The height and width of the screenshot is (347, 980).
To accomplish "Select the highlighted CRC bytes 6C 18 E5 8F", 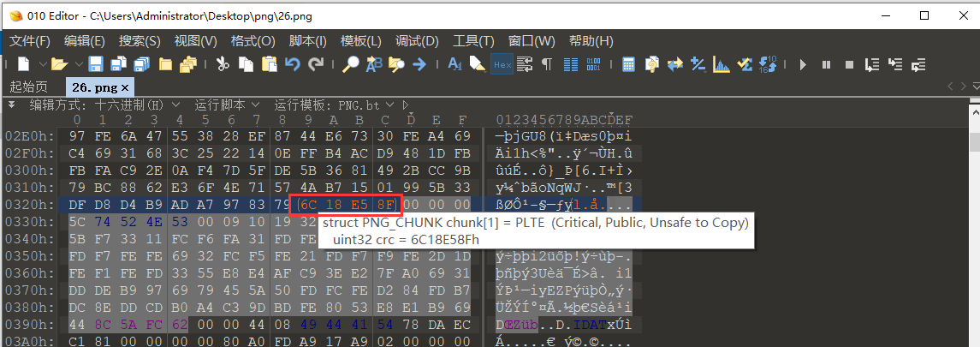I will coord(346,205).
